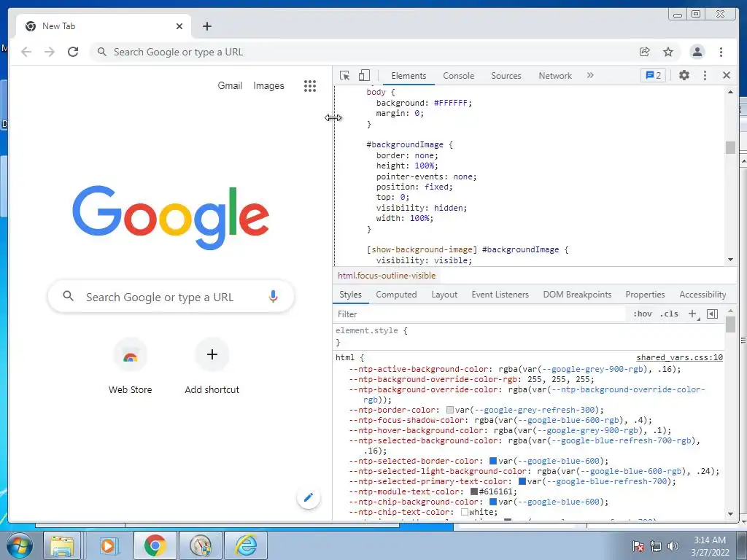Reload the current page
Screen dimensions: 747x560
(x=73, y=52)
